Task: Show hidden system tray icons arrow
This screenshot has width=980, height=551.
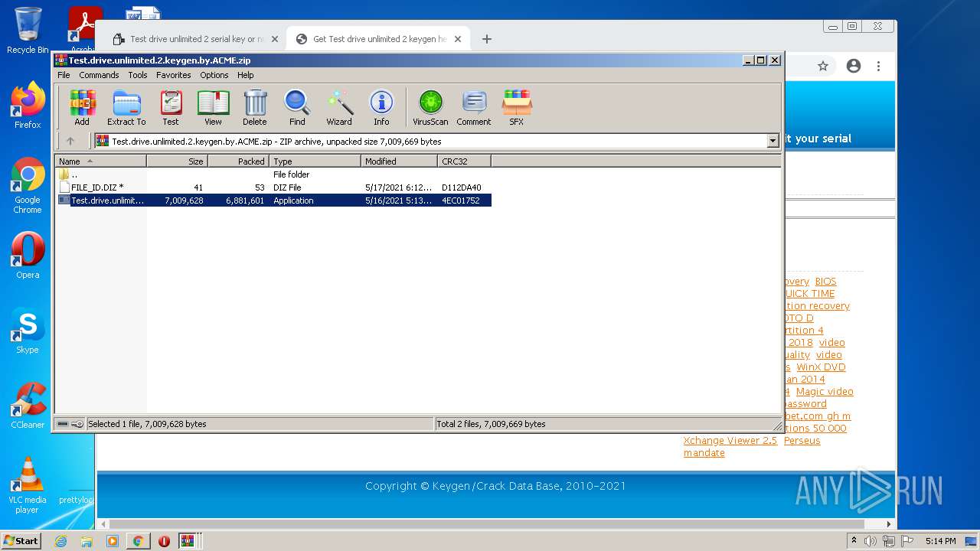Action: tap(854, 540)
